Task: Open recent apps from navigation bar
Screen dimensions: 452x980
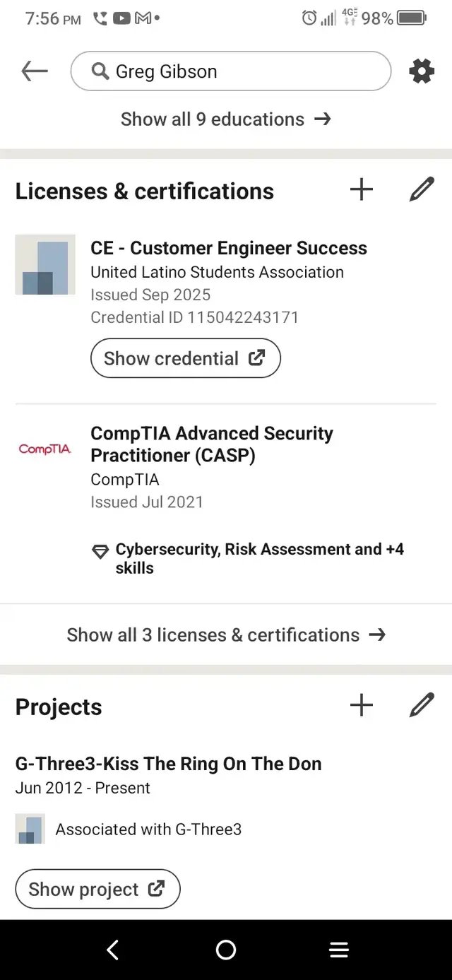Action: (339, 950)
